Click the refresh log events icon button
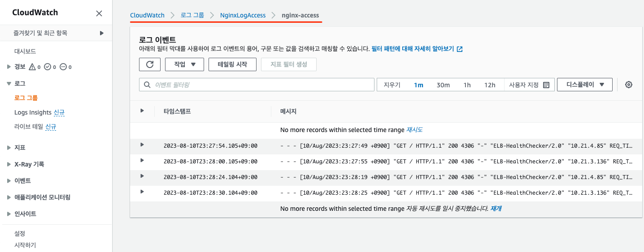The height and width of the screenshot is (252, 644). pyautogui.click(x=150, y=64)
